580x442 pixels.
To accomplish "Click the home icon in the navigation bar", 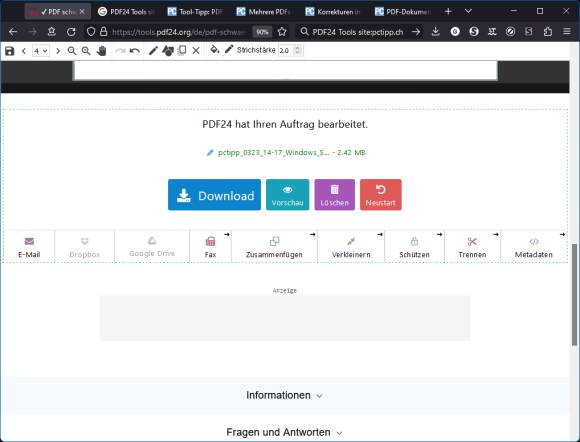I will coord(52,32).
